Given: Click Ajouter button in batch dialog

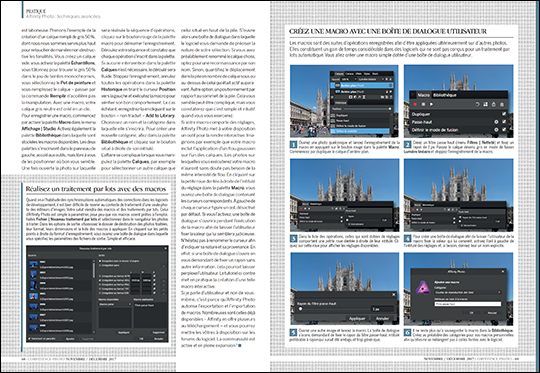Looking at the screenshot, I should [x=70, y=339].
